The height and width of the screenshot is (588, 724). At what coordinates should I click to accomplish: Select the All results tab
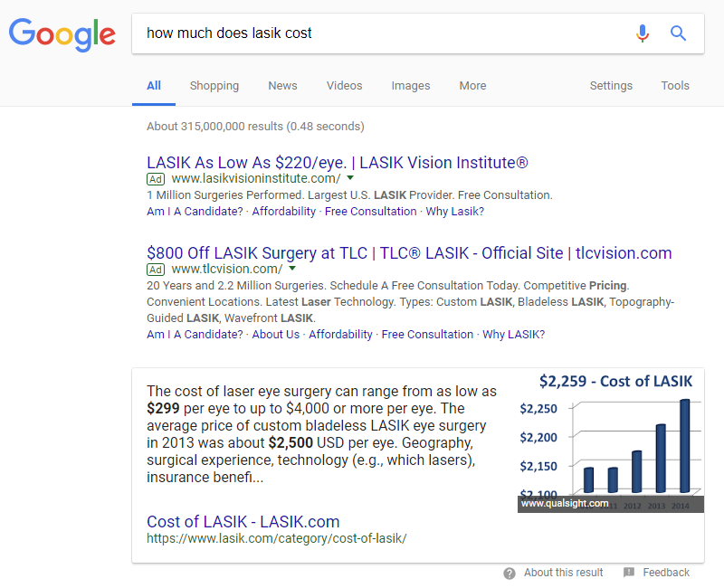click(x=154, y=86)
